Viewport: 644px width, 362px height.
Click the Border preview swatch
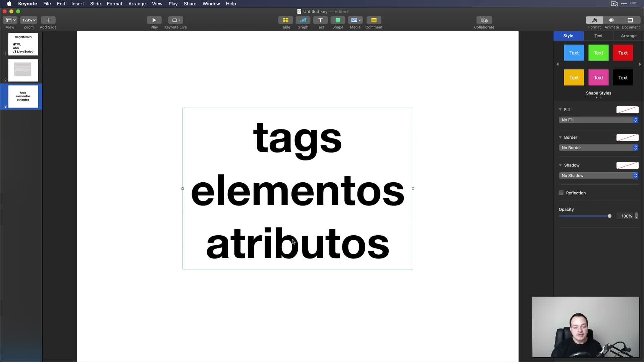[x=627, y=137]
